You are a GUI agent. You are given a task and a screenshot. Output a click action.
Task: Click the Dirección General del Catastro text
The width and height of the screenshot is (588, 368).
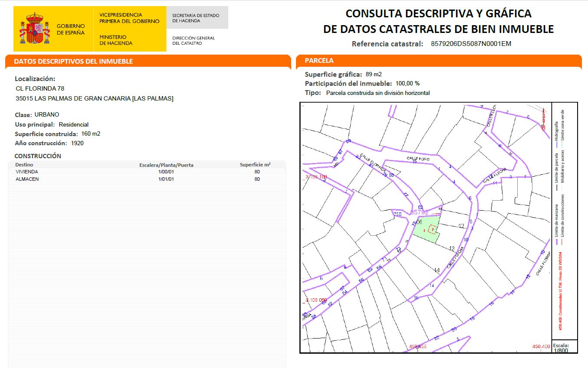tap(193, 41)
